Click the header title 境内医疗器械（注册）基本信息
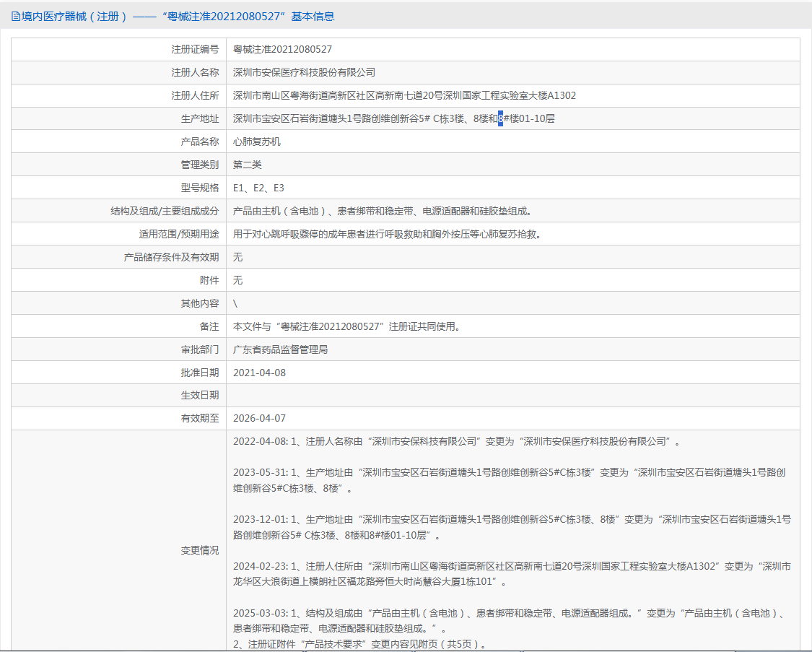The width and height of the screenshot is (812, 652). pos(178,17)
